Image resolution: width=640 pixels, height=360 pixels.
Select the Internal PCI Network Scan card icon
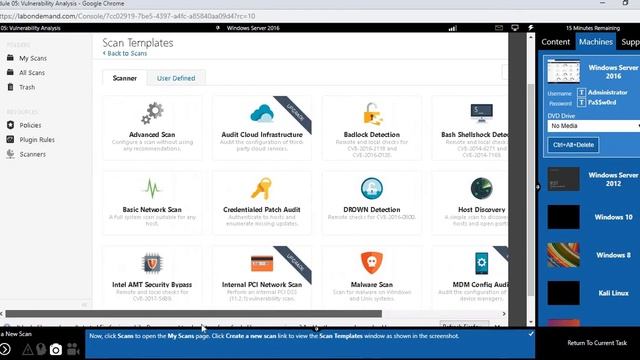tap(262, 263)
